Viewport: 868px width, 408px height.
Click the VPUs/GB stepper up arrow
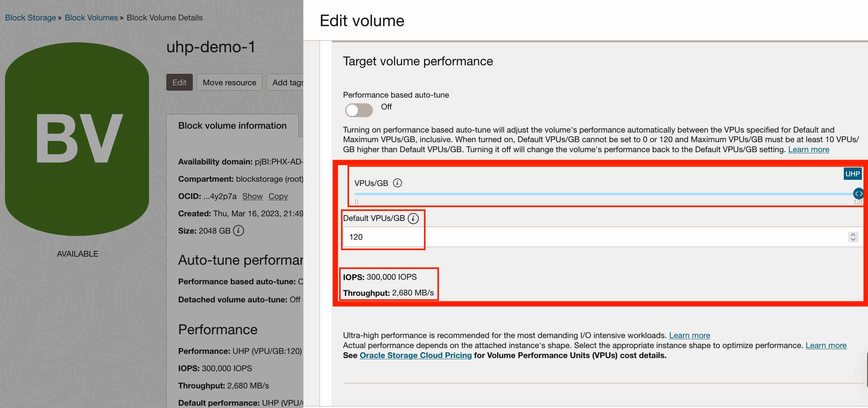coord(853,235)
